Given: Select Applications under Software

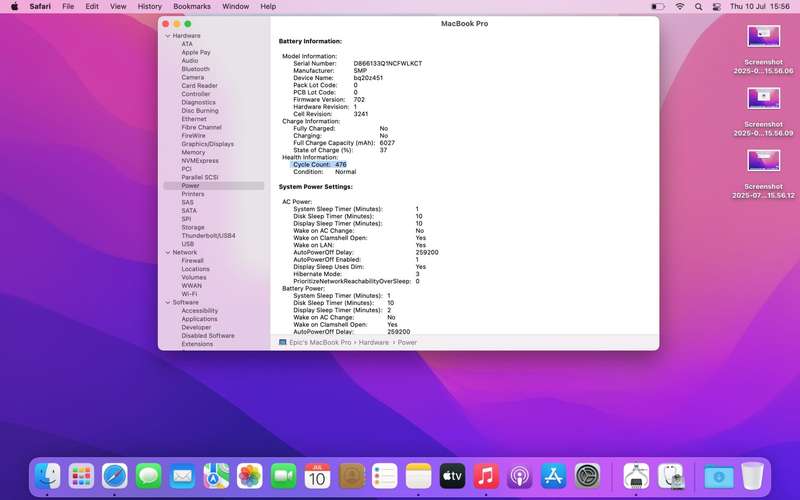Looking at the screenshot, I should point(199,319).
